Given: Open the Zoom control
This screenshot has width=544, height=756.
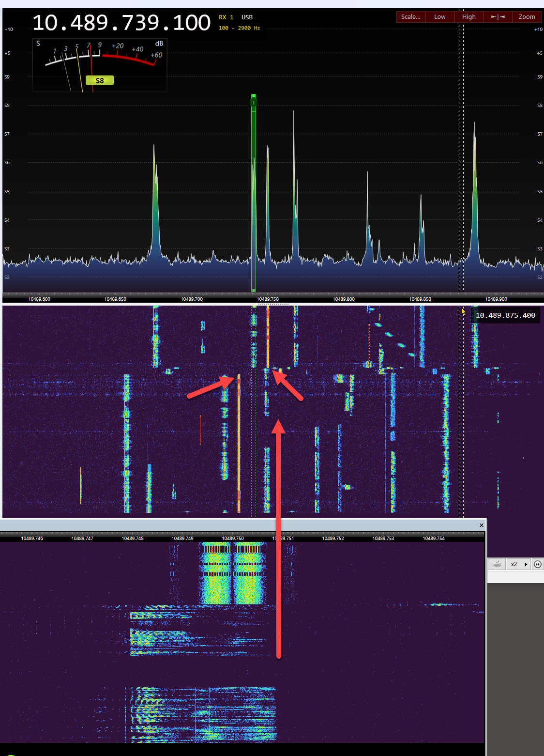Looking at the screenshot, I should (x=527, y=17).
